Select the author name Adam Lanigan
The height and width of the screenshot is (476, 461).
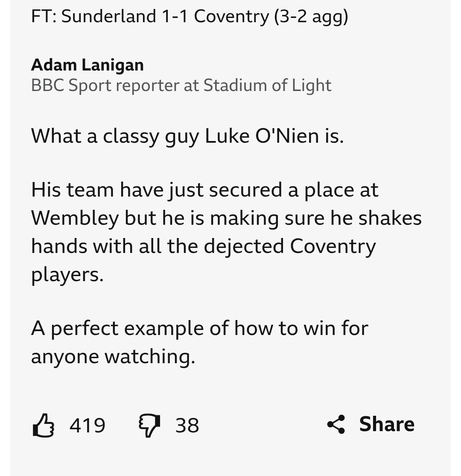point(88,65)
